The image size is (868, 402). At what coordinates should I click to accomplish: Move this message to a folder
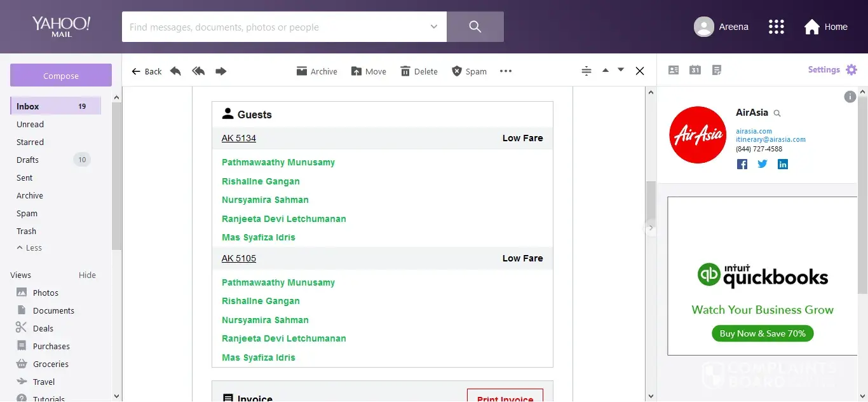pos(369,71)
